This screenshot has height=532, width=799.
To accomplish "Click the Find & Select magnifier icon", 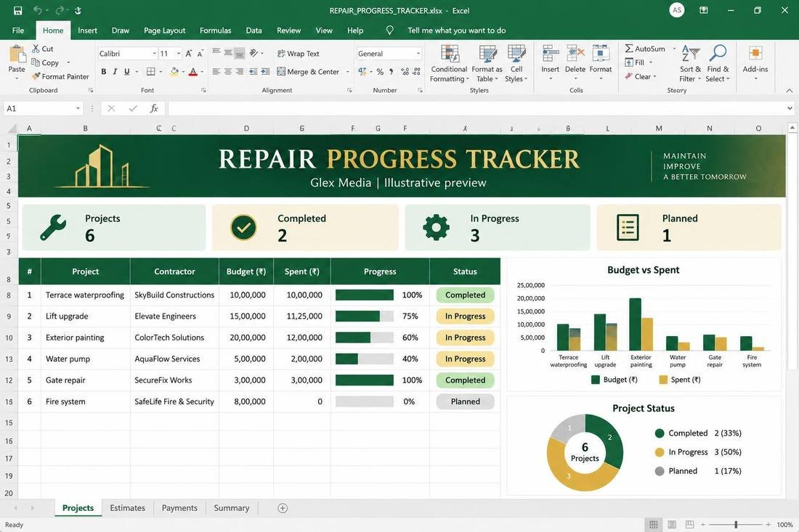I will (718, 54).
